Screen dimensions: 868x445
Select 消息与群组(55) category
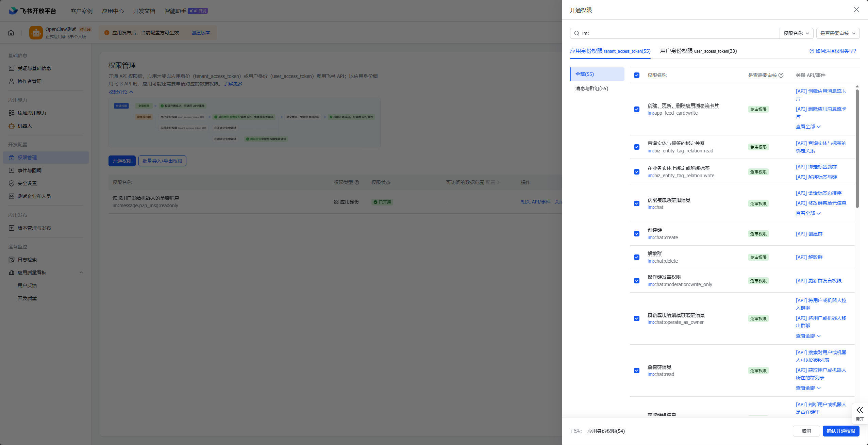click(x=592, y=88)
